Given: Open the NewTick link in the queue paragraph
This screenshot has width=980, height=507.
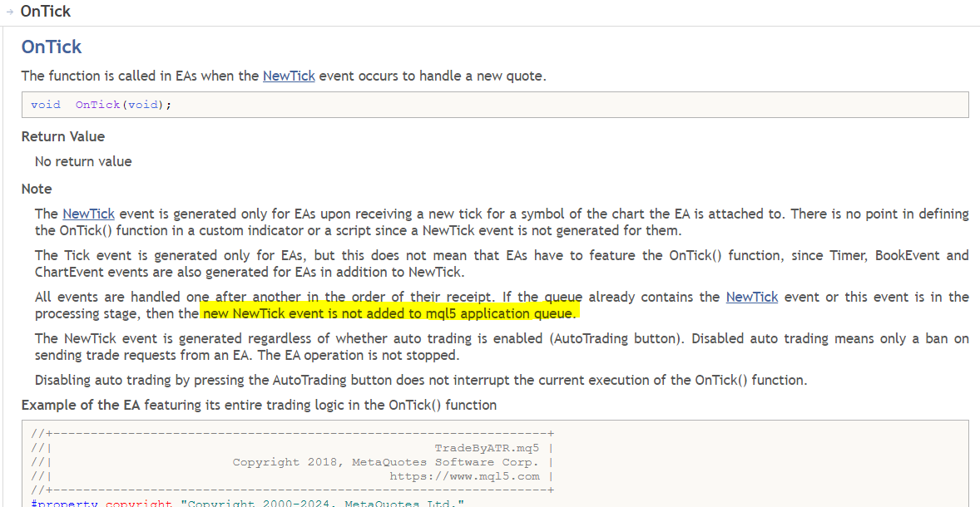Looking at the screenshot, I should pyautogui.click(x=751, y=297).
